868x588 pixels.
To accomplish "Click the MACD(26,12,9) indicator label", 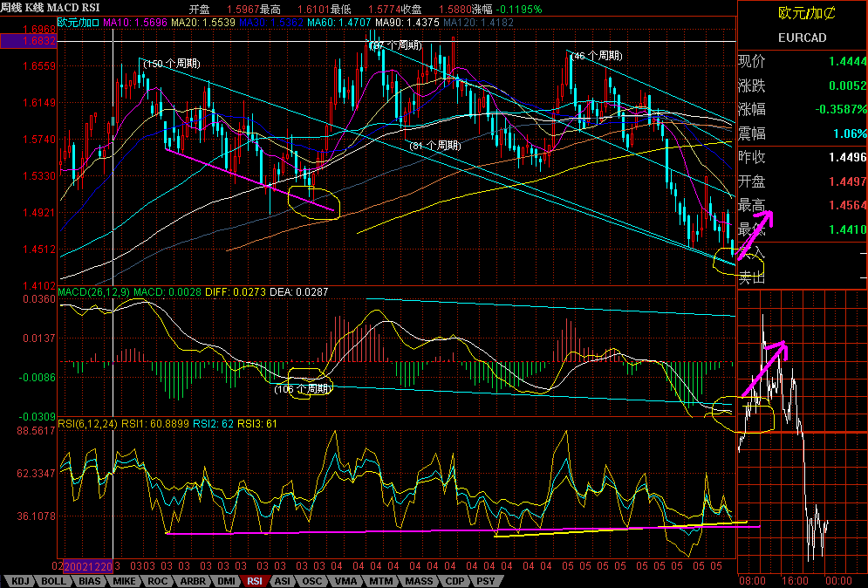I will pos(93,291).
